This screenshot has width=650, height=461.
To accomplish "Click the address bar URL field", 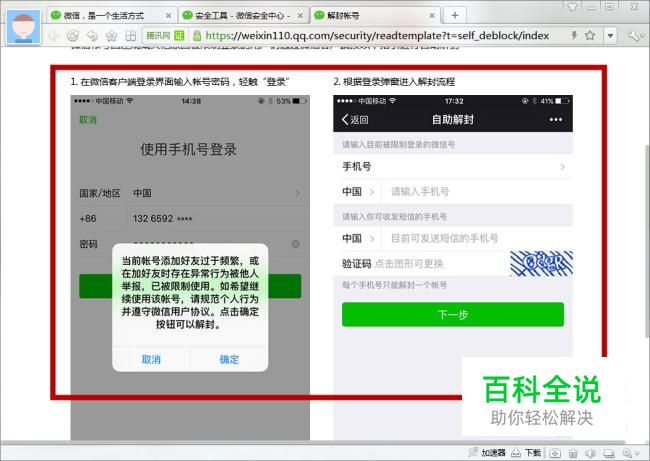I will tap(377, 36).
